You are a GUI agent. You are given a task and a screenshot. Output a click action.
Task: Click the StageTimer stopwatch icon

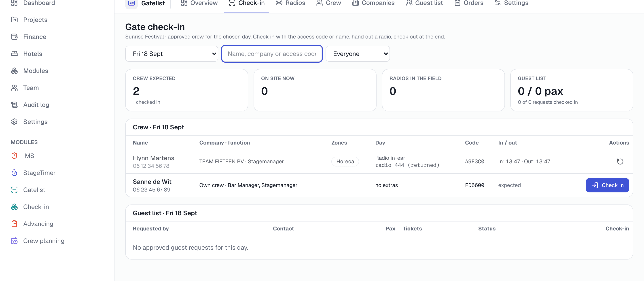tap(14, 173)
